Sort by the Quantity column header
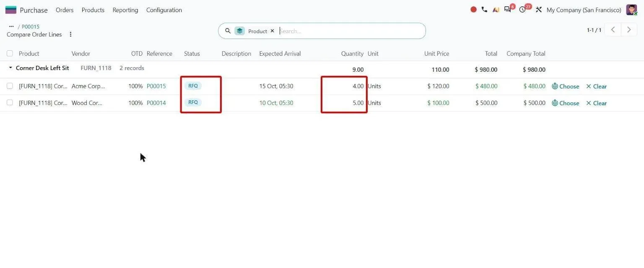644x268 pixels. pyautogui.click(x=352, y=54)
